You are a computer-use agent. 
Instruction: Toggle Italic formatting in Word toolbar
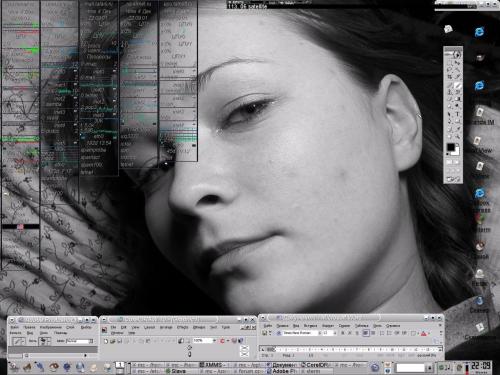pos(350,333)
